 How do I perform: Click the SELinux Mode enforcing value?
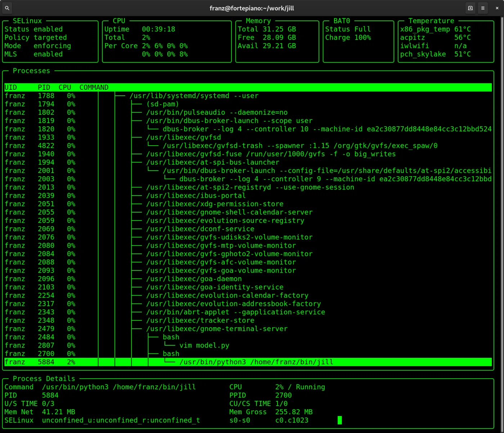[x=52, y=46]
